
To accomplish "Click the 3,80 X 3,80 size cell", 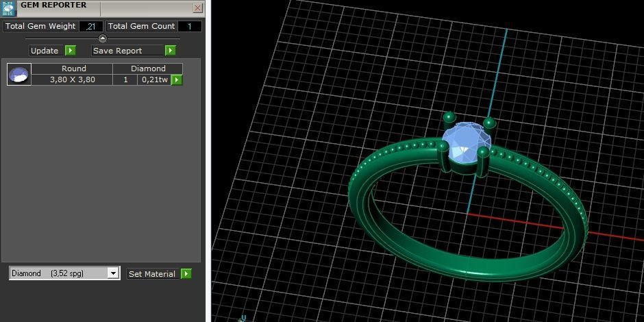I will (x=73, y=79).
